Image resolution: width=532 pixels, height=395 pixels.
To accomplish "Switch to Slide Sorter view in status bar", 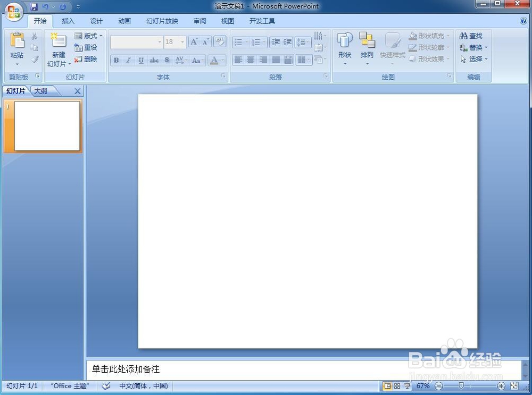I will coord(396,386).
